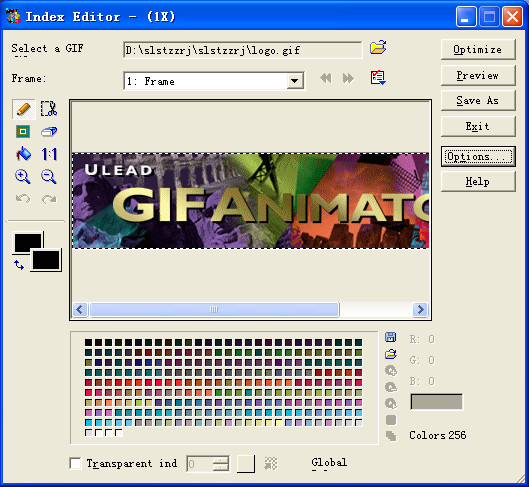Click the transparent index spinner arrows

pos(221,464)
